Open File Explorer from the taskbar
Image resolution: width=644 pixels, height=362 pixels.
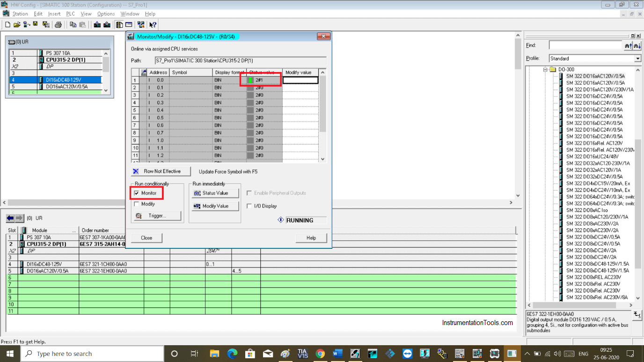point(214,354)
